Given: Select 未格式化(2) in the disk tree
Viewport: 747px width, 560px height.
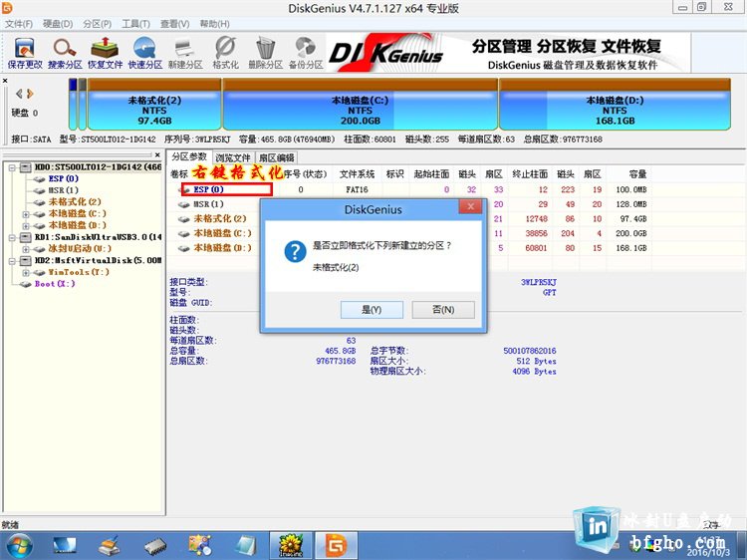Looking at the screenshot, I should (x=75, y=202).
